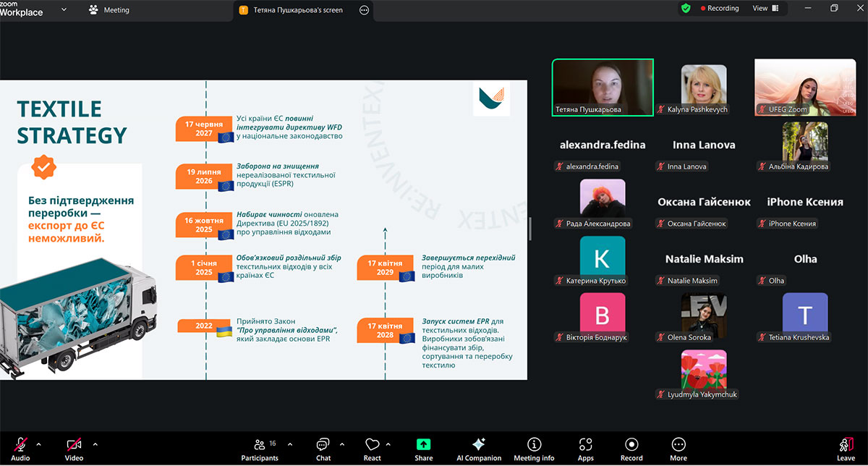The image size is (868, 466).
Task: Select Тетяна Пушкарьова's video thumbnail
Action: [603, 87]
